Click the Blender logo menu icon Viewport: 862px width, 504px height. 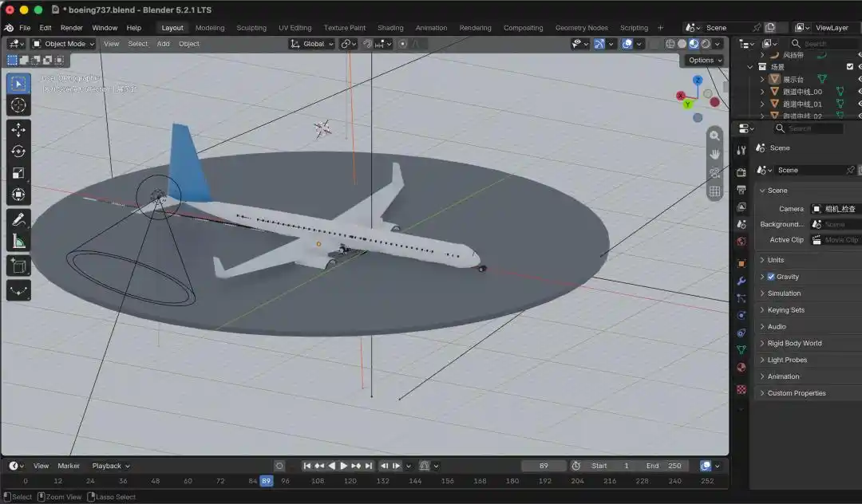[9, 27]
